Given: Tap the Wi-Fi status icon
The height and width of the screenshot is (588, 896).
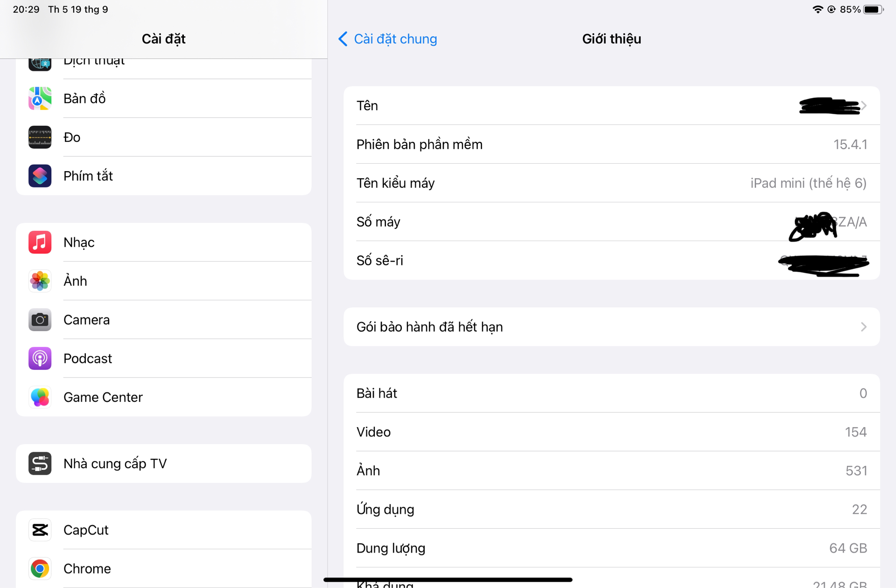Looking at the screenshot, I should click(x=818, y=9).
